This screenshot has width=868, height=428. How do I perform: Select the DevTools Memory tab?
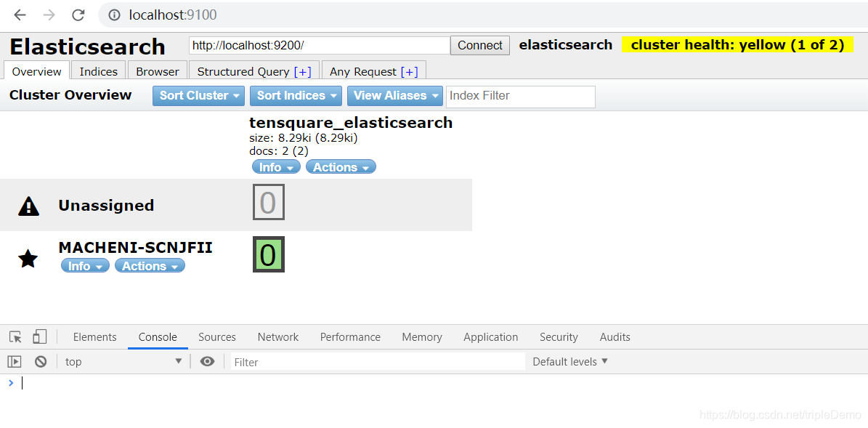422,336
